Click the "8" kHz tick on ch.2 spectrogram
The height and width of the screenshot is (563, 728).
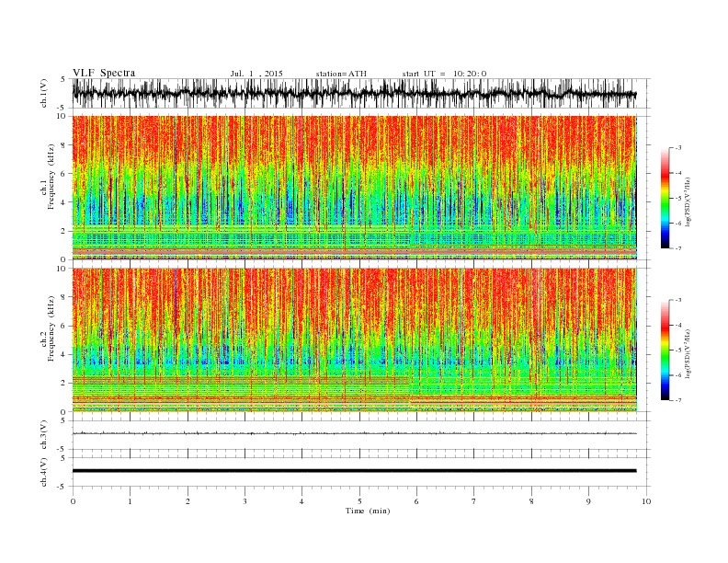pyautogui.click(x=64, y=297)
